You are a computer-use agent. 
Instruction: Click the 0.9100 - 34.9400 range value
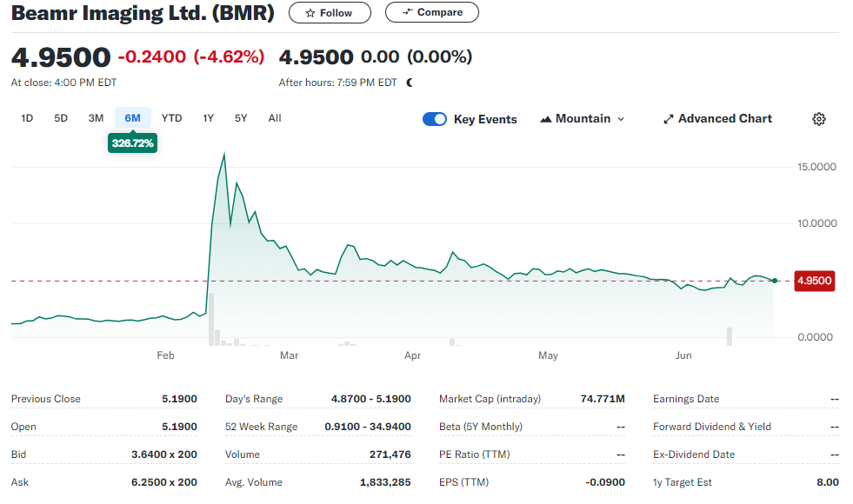click(368, 427)
